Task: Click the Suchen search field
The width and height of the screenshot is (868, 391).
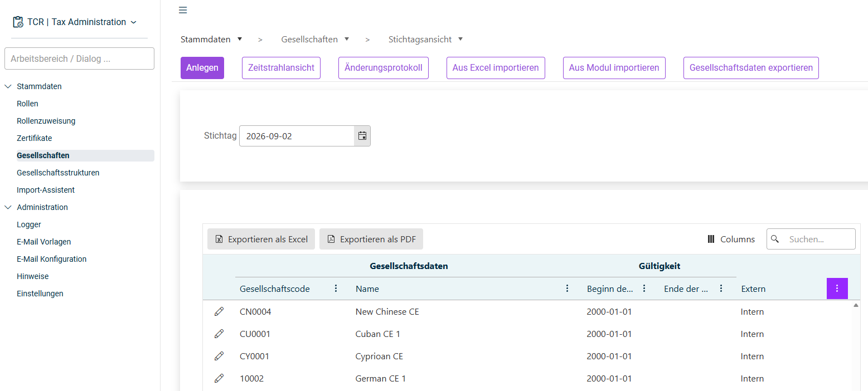Action: pyautogui.click(x=811, y=239)
